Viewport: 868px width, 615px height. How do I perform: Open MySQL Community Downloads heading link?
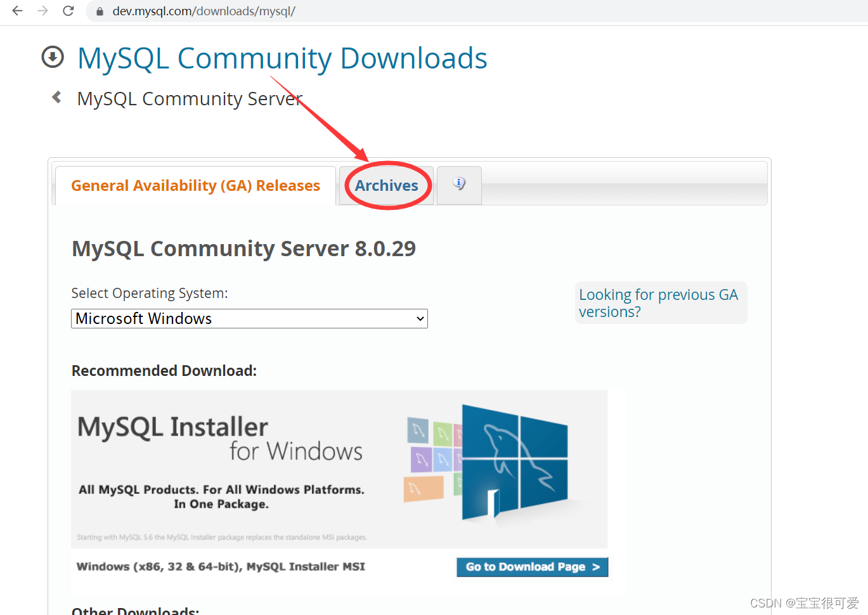click(282, 58)
